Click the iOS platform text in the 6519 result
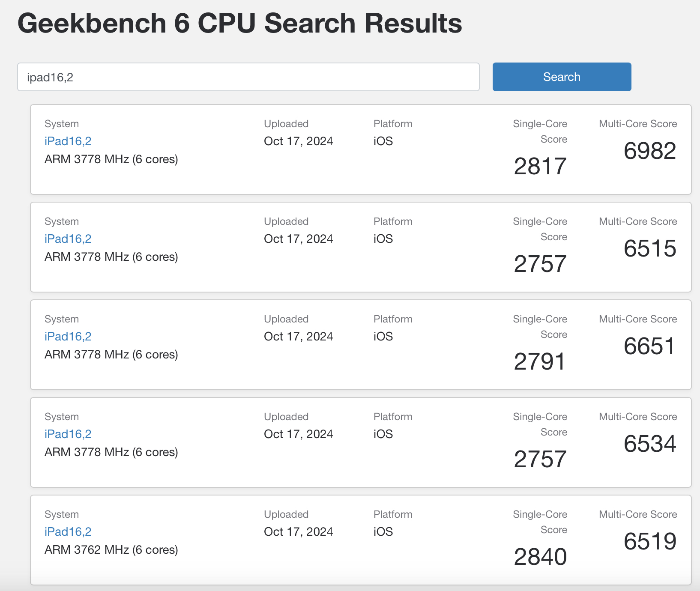 pyautogui.click(x=383, y=532)
